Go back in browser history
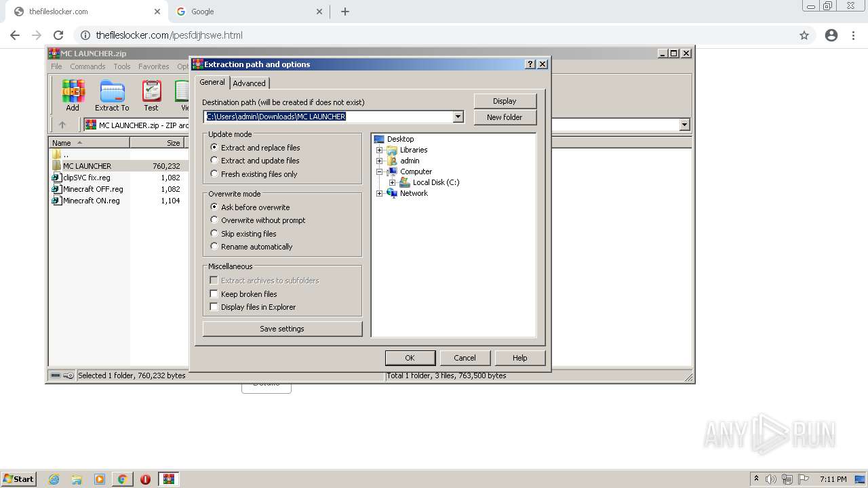This screenshot has height=488, width=868. pyautogui.click(x=15, y=35)
